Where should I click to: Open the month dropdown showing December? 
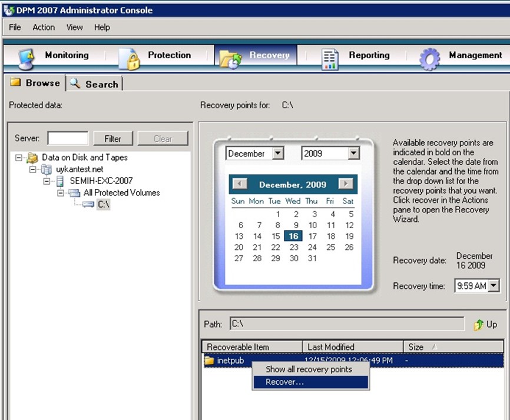coord(278,154)
